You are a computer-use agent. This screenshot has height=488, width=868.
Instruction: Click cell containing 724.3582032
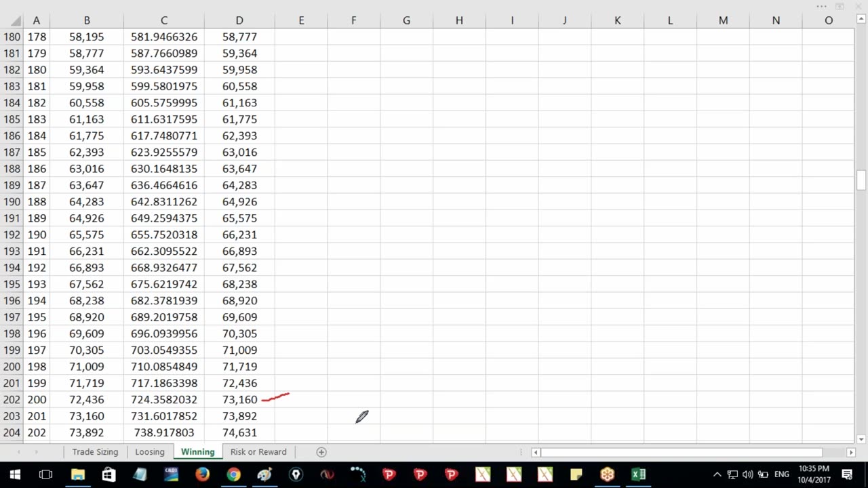pos(164,400)
